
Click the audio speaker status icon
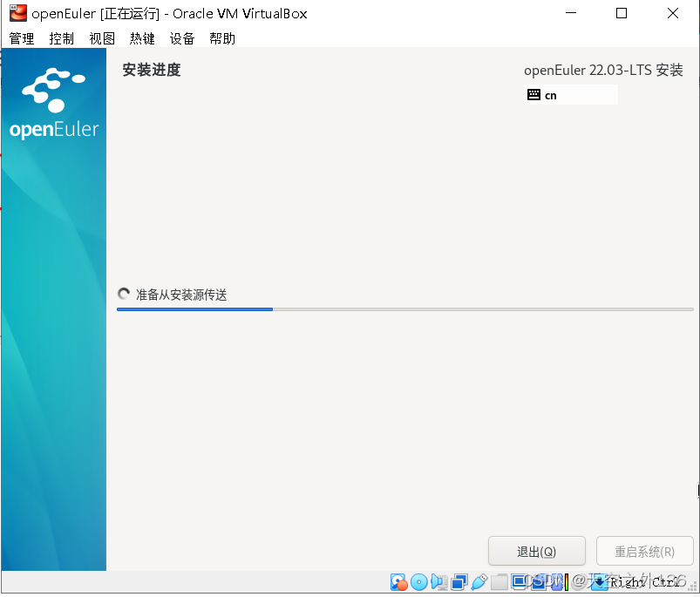[439, 582]
